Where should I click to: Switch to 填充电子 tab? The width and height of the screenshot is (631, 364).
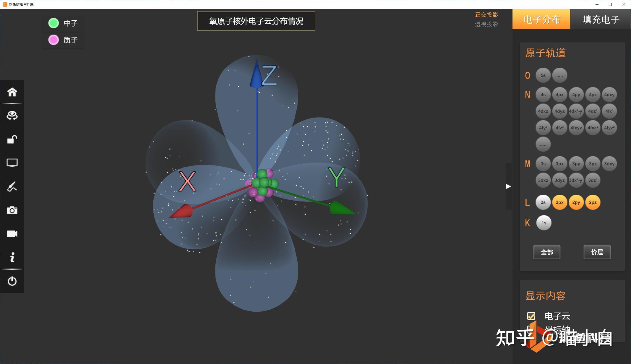(601, 19)
